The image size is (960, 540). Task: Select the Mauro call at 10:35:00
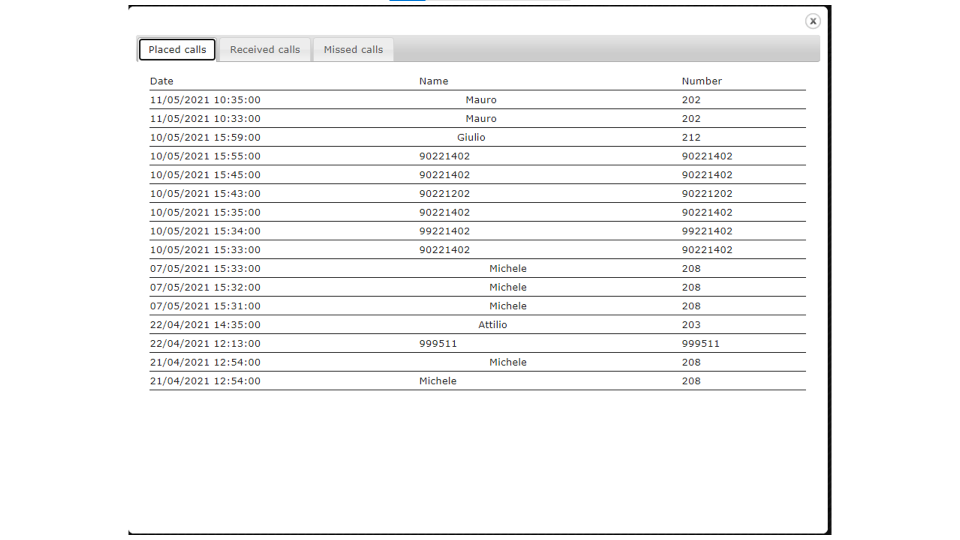(x=478, y=100)
